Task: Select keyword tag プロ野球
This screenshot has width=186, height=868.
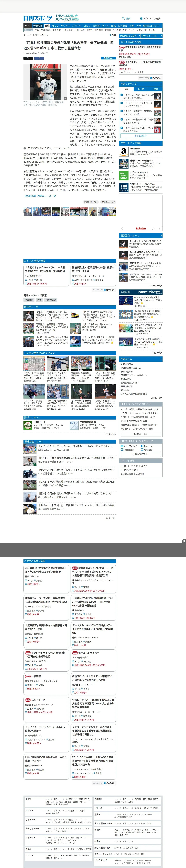Action: point(29,300)
